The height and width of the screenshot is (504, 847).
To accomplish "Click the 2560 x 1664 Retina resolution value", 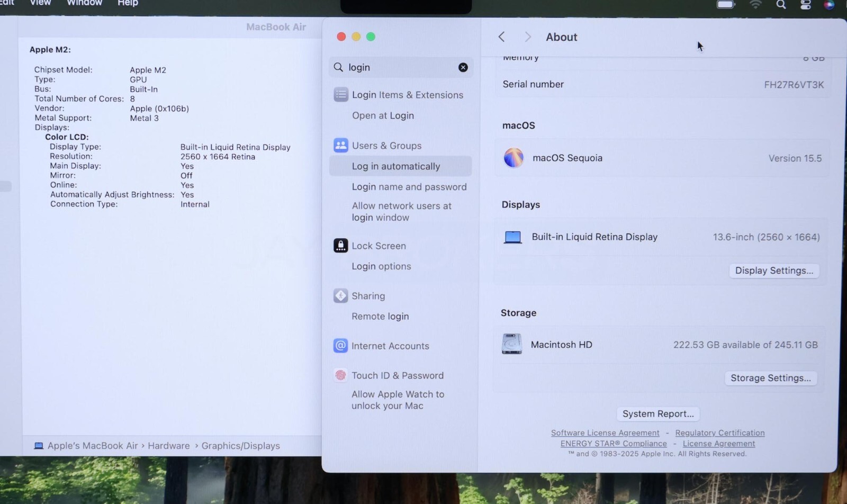I will [218, 157].
